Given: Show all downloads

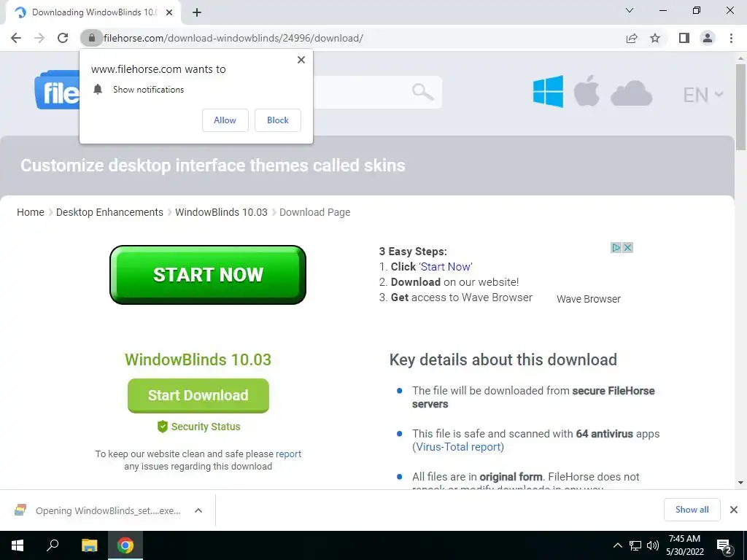Looking at the screenshot, I should click(x=692, y=510).
